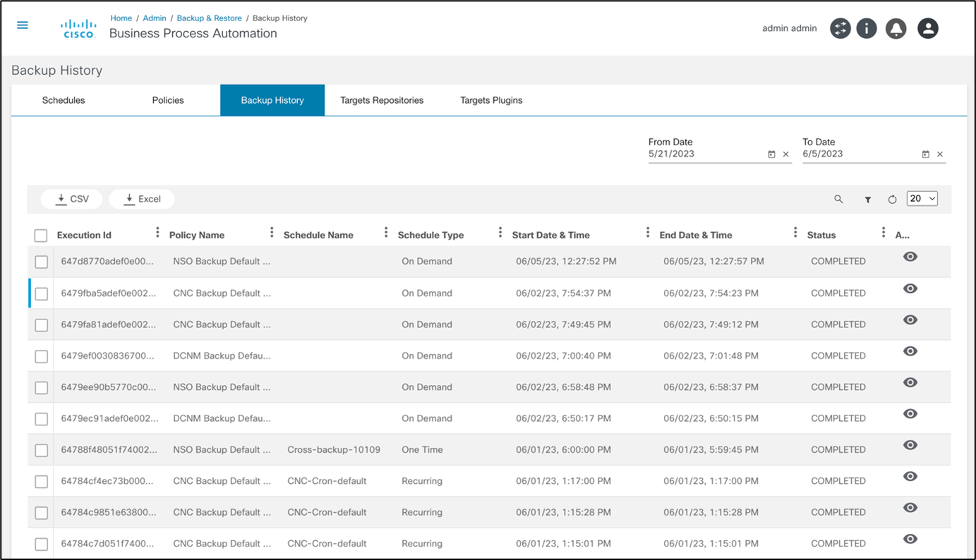The height and width of the screenshot is (560, 976).
Task: Click the notifications bell icon
Action: click(896, 28)
